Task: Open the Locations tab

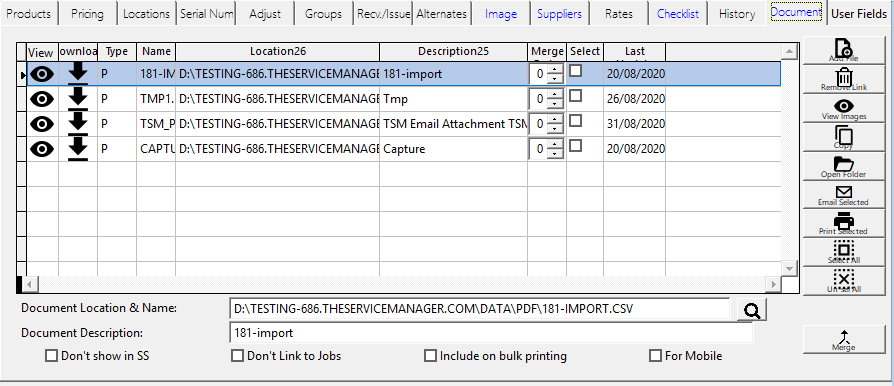Action: (x=147, y=14)
